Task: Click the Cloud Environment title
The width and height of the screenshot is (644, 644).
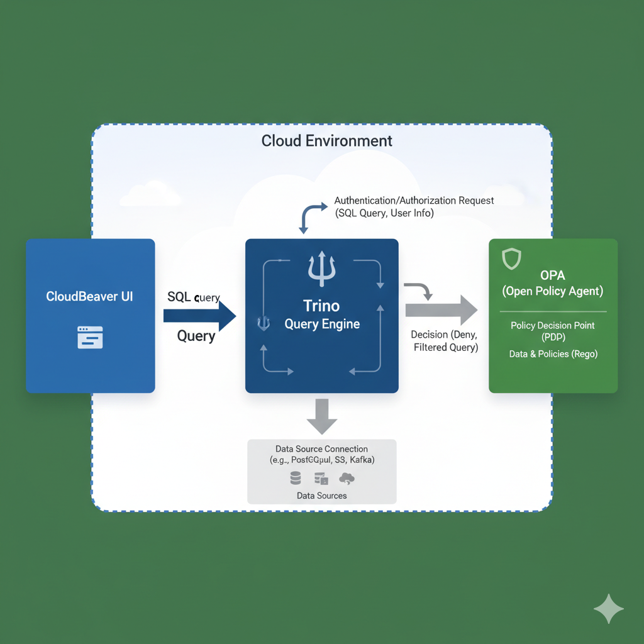Action: (326, 140)
